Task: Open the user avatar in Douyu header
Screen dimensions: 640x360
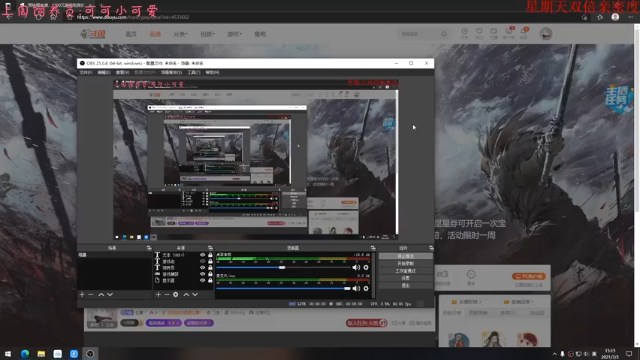Action: [x=546, y=34]
